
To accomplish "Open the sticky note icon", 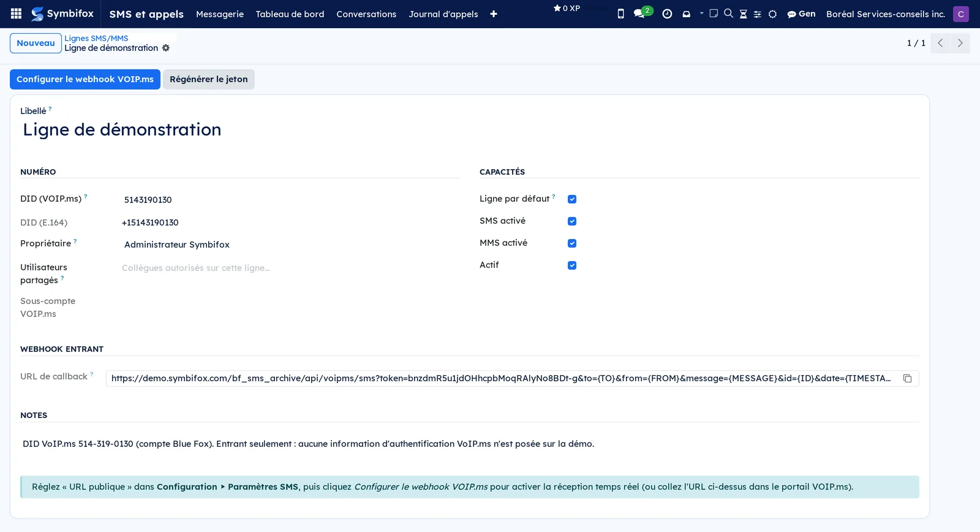I will tap(714, 13).
